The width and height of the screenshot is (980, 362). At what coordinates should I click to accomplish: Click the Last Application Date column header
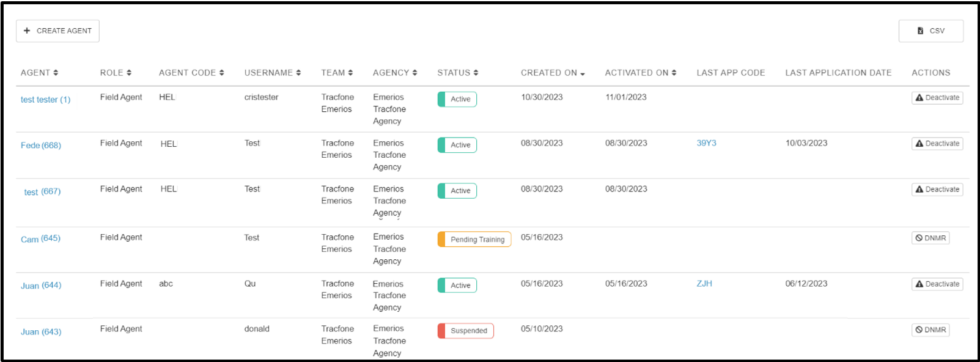point(838,73)
